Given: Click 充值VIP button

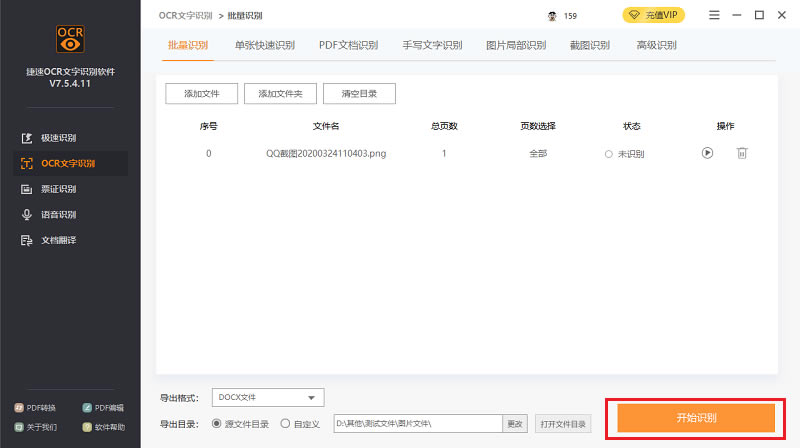Looking at the screenshot, I should [x=654, y=15].
